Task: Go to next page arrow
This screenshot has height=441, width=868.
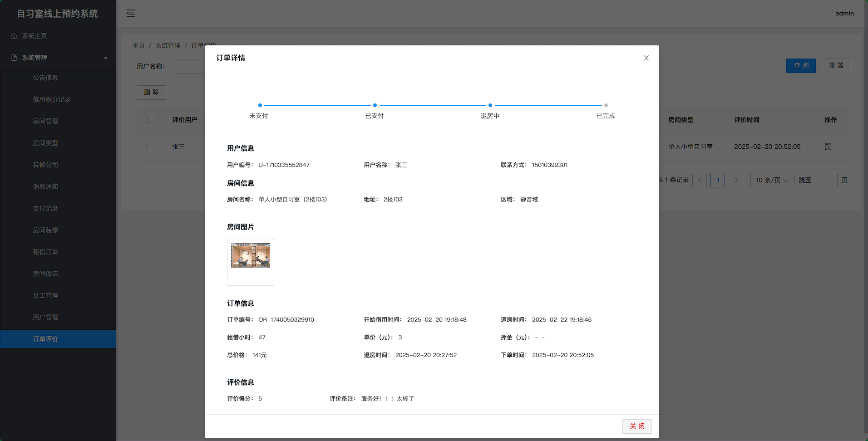Action: [x=736, y=180]
